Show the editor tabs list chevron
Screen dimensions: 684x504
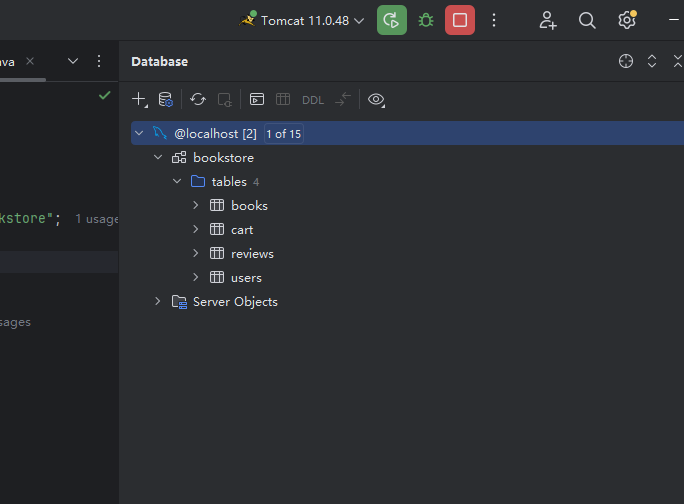coord(73,61)
